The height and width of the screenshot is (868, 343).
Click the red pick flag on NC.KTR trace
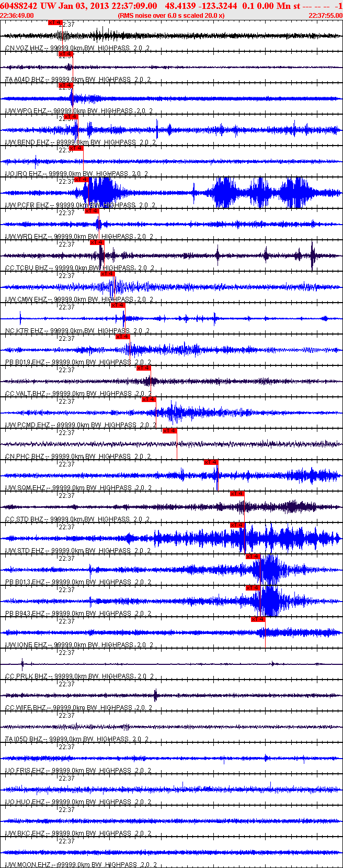[118, 305]
